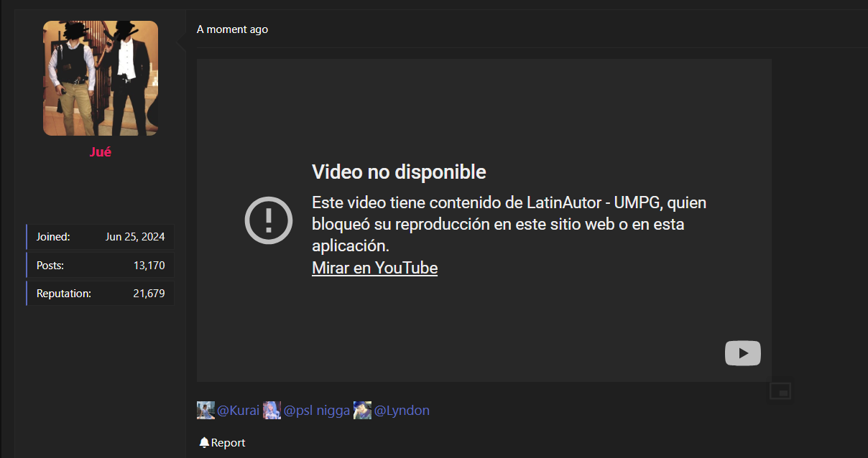Click the small avatar beside @psl
Image resolution: width=868 pixels, height=458 pixels.
272,411
